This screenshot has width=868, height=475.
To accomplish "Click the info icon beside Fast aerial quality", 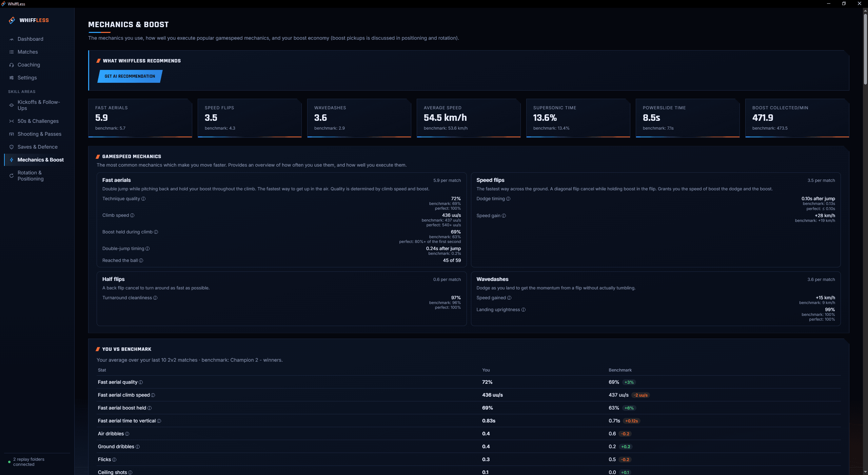I will coord(141,382).
